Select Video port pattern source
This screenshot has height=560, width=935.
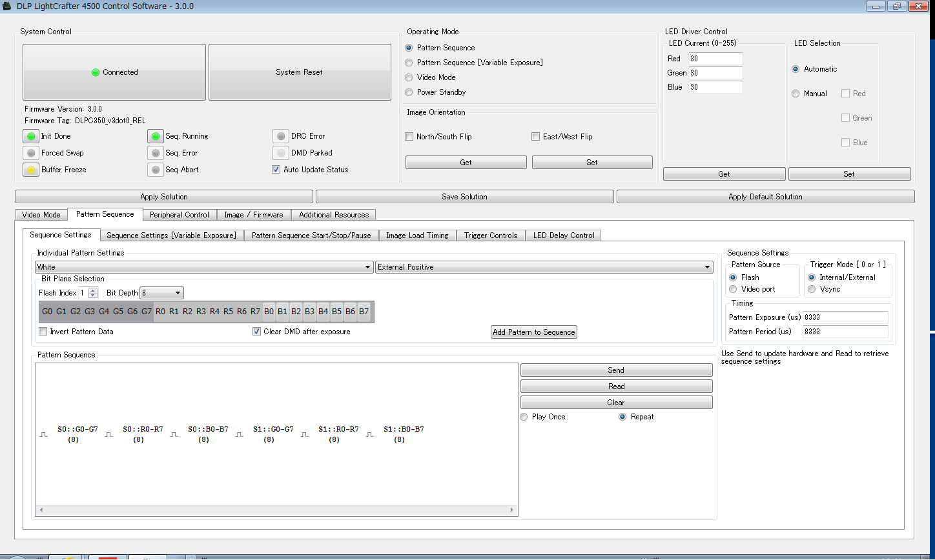tap(733, 289)
